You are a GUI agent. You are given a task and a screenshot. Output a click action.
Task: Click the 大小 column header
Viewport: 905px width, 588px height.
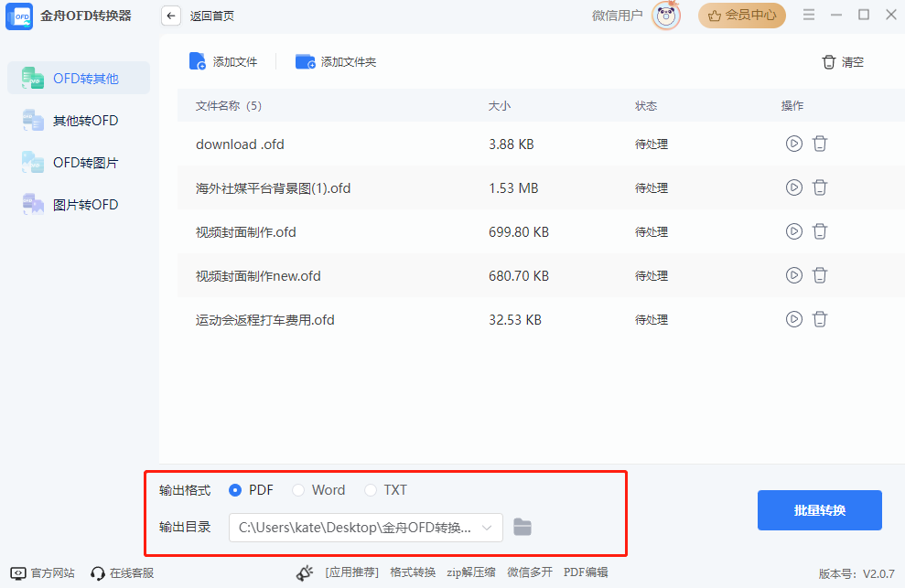500,105
